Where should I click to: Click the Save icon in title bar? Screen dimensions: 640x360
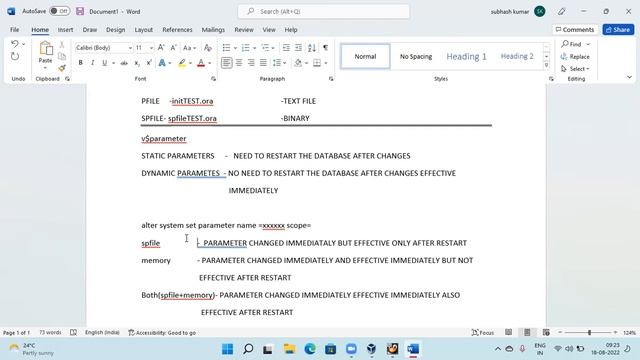(x=80, y=11)
